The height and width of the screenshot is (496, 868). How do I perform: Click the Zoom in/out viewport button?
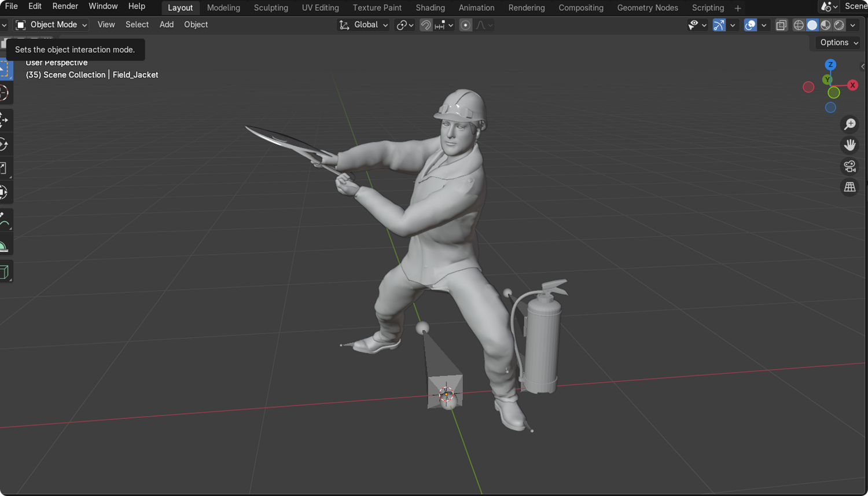pyautogui.click(x=849, y=124)
